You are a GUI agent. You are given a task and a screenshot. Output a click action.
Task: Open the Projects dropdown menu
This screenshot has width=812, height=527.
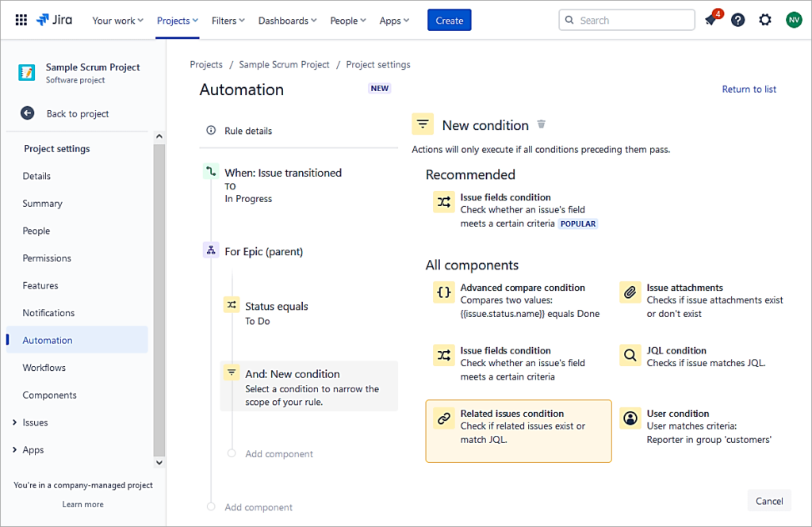[x=176, y=21]
